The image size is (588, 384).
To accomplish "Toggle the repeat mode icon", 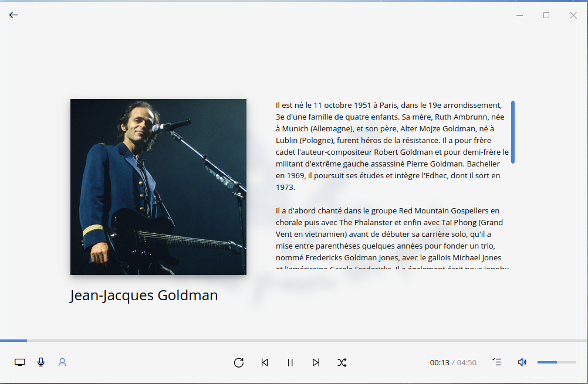I will point(239,362).
